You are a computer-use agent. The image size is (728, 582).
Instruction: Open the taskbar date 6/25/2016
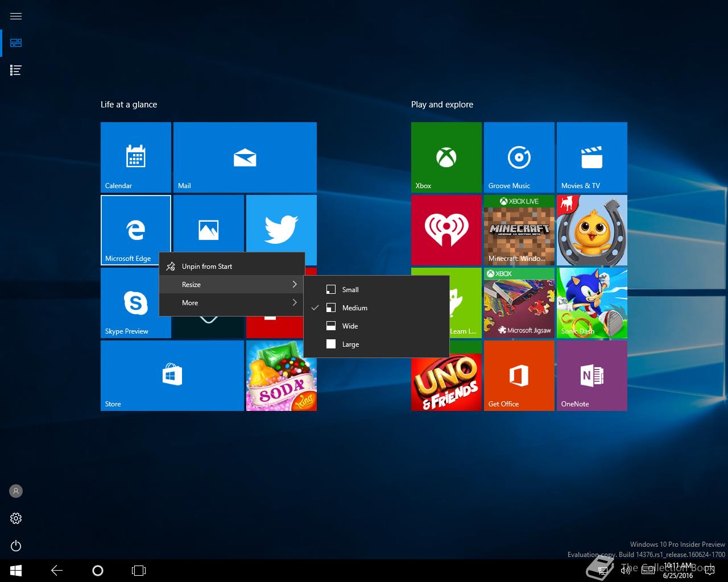click(x=678, y=575)
